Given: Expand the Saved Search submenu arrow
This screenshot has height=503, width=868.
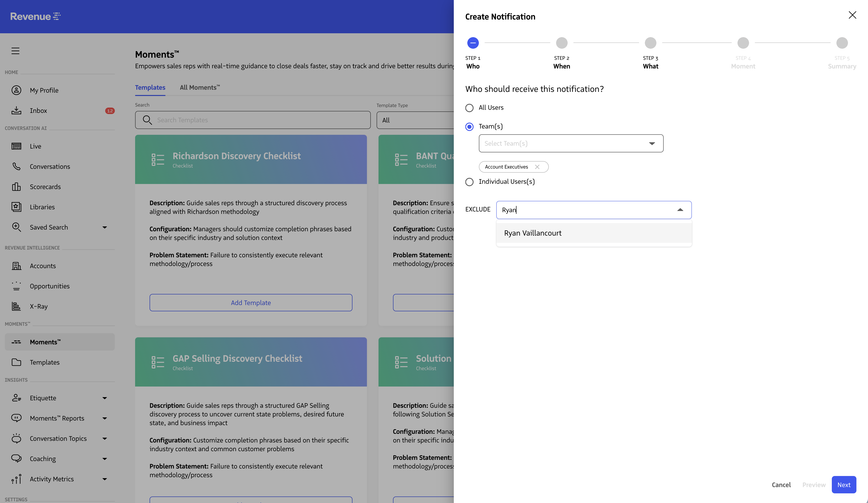Looking at the screenshot, I should tap(105, 227).
